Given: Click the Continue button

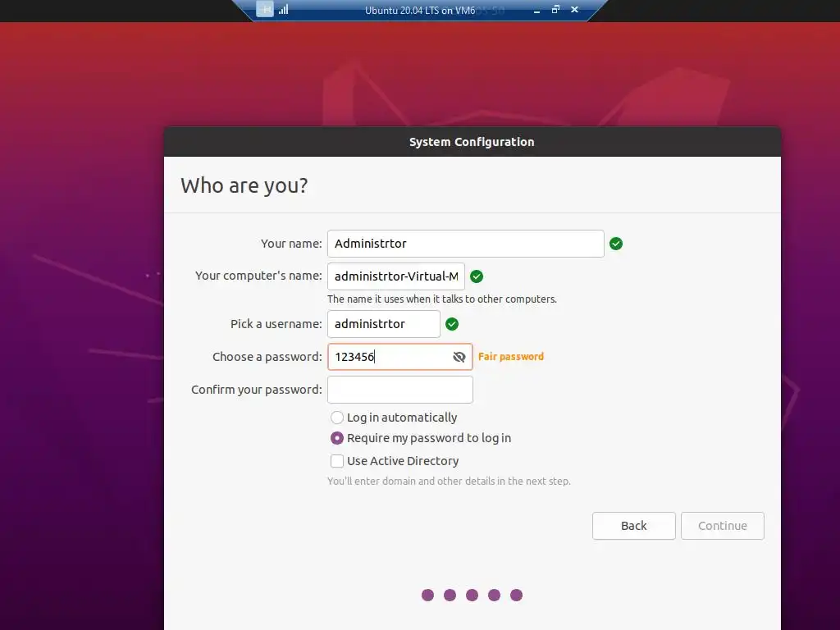Looking at the screenshot, I should (x=722, y=526).
